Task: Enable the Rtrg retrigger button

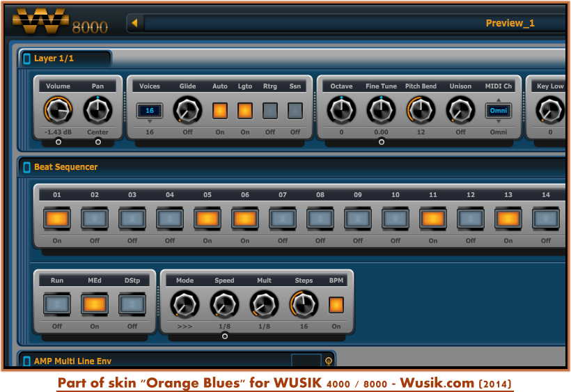Action: pos(270,110)
